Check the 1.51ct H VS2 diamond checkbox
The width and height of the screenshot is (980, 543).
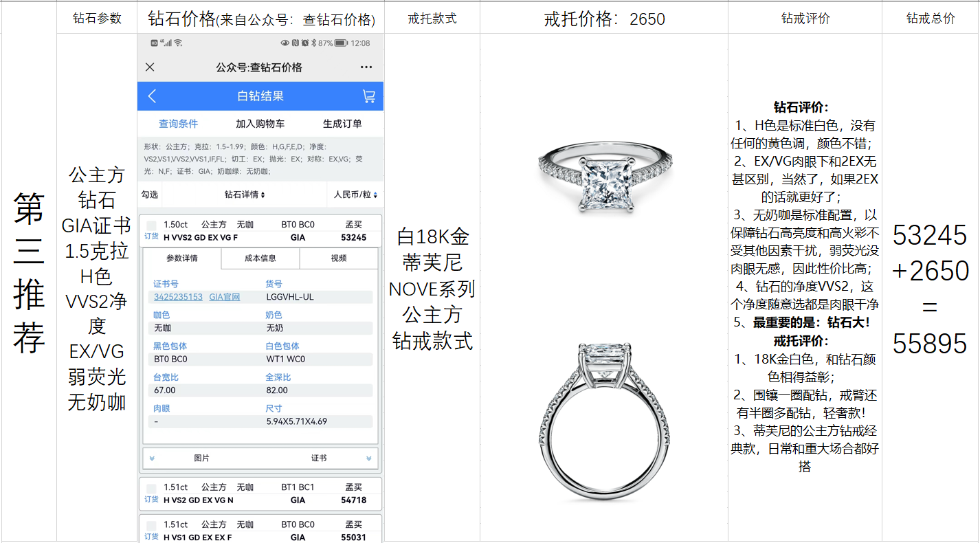[x=151, y=487]
